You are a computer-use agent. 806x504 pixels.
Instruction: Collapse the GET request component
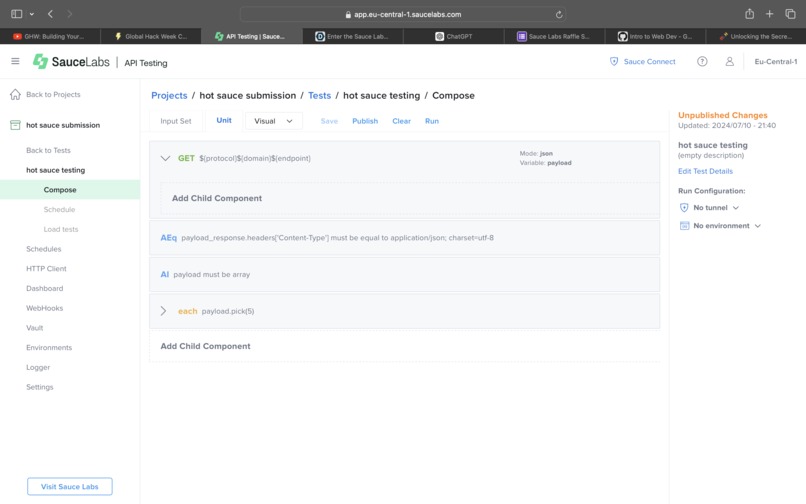(165, 158)
